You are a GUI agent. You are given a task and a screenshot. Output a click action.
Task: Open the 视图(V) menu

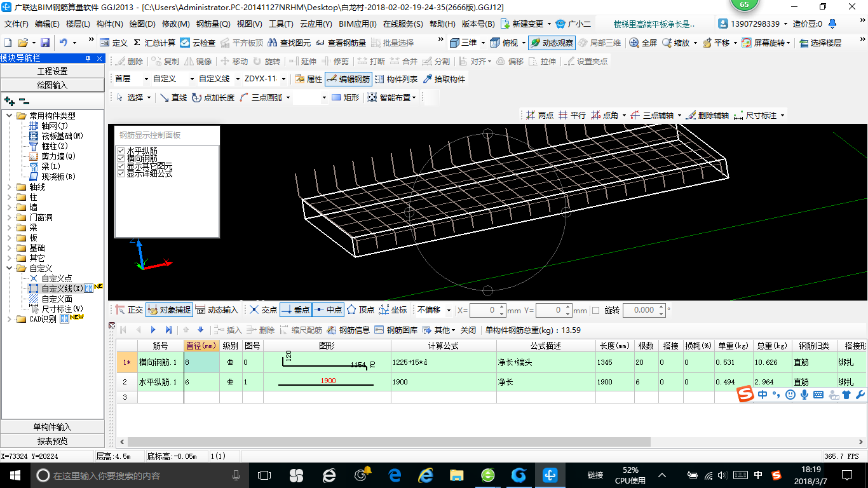250,24
